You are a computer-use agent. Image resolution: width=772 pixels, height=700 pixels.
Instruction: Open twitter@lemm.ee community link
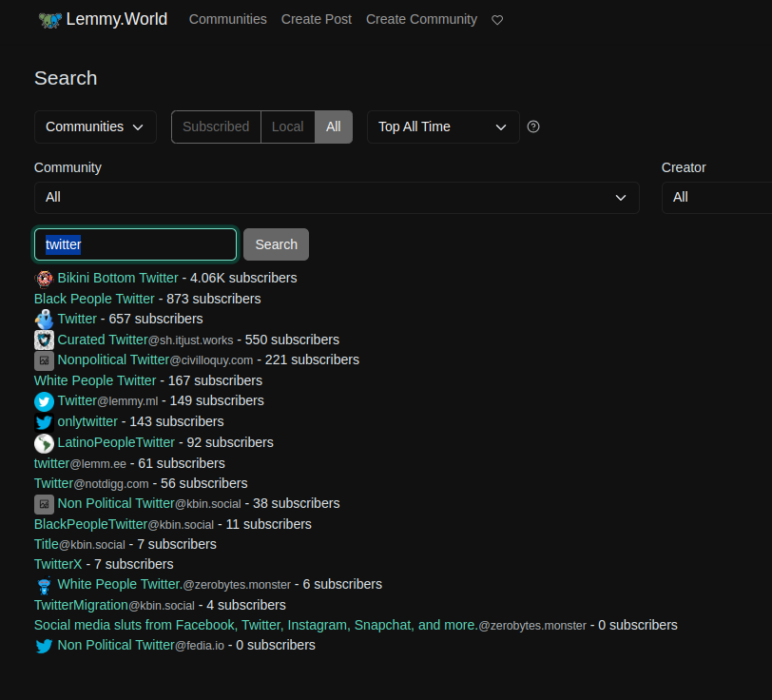pos(80,463)
